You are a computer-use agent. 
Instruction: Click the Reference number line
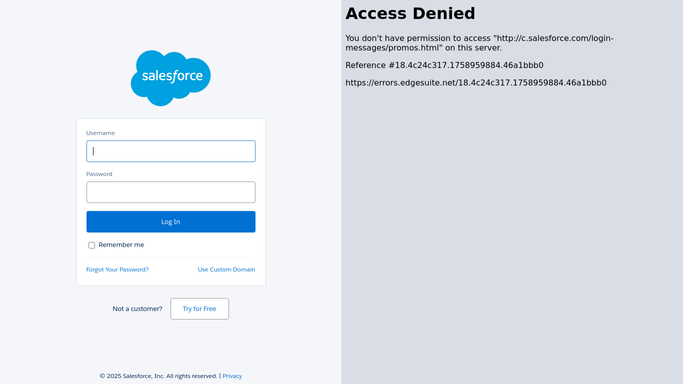pos(444,65)
